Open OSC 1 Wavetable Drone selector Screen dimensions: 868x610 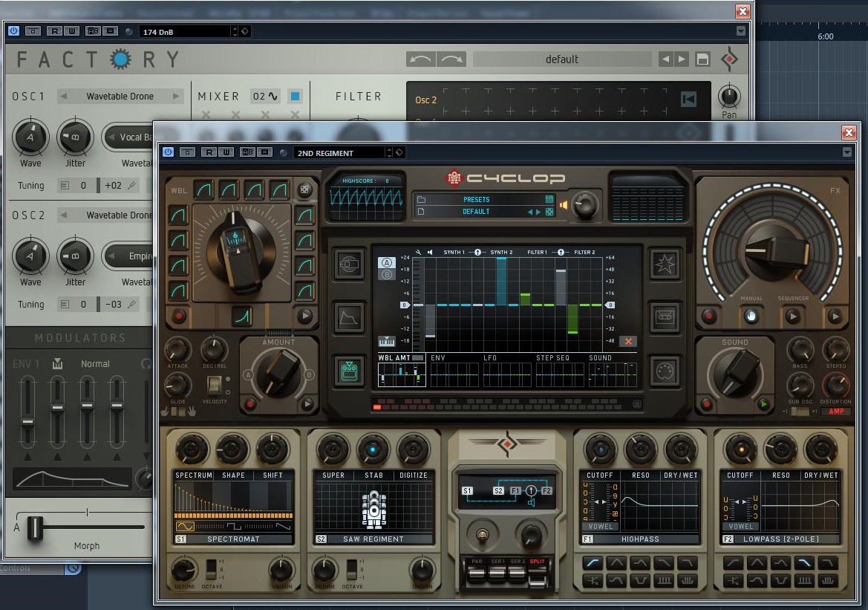point(120,97)
